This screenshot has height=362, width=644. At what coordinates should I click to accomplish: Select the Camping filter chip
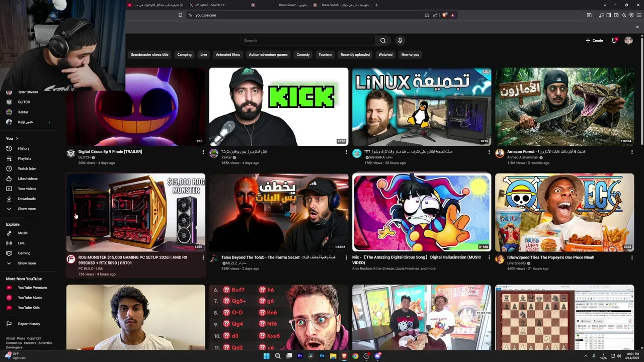pos(184,55)
